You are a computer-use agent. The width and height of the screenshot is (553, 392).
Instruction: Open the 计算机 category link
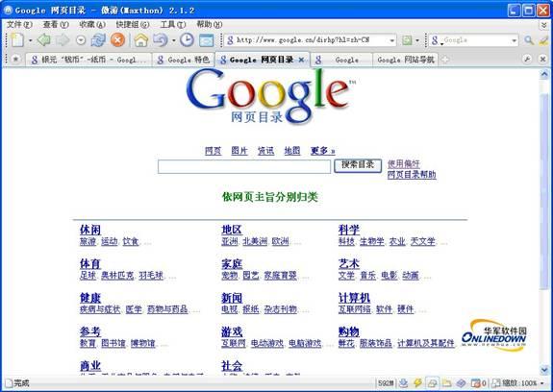(x=354, y=298)
